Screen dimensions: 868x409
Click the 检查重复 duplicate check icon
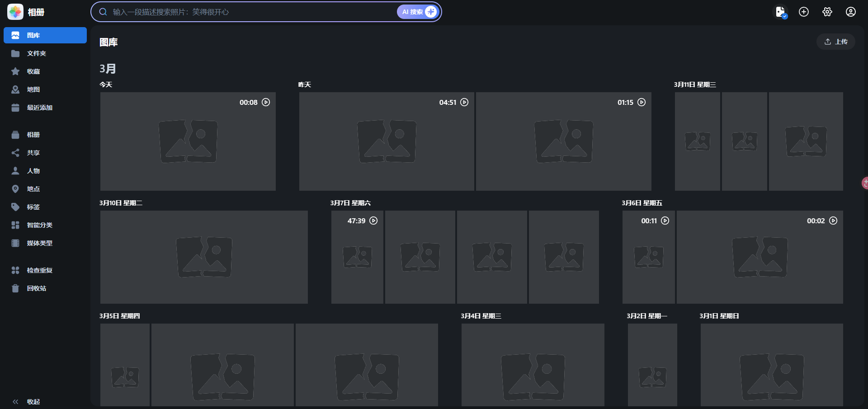15,270
